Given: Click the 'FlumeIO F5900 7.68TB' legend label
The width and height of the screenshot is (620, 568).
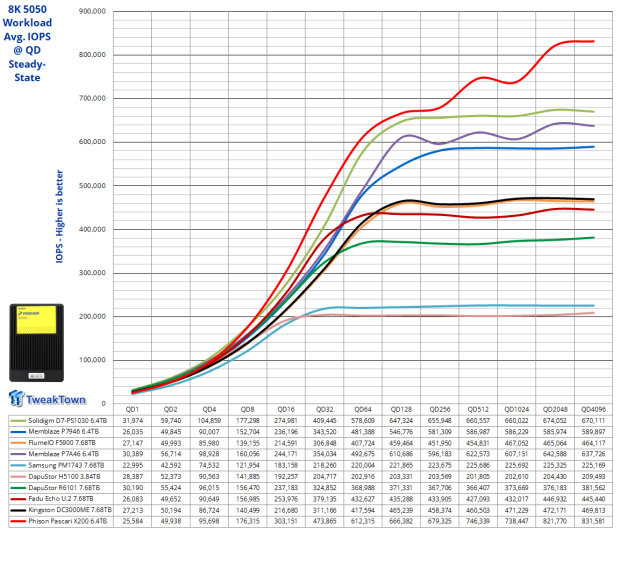Looking at the screenshot, I should 62,443.
